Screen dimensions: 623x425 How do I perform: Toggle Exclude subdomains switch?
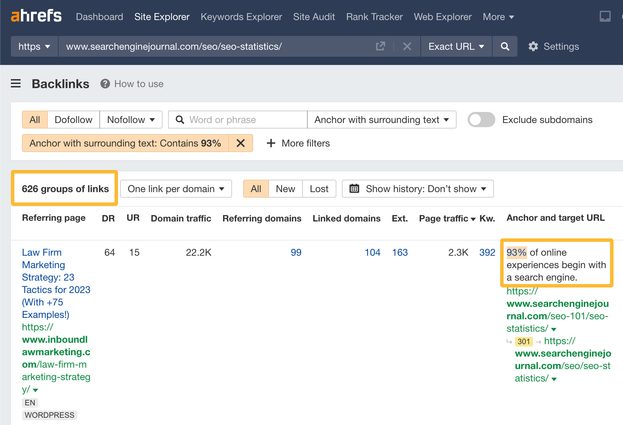click(481, 120)
